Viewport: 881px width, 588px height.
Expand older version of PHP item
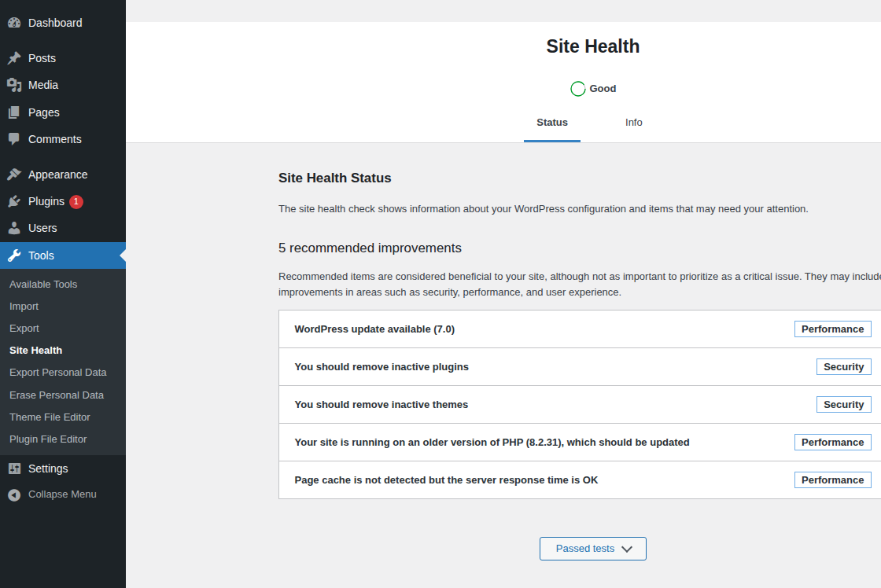(580, 443)
